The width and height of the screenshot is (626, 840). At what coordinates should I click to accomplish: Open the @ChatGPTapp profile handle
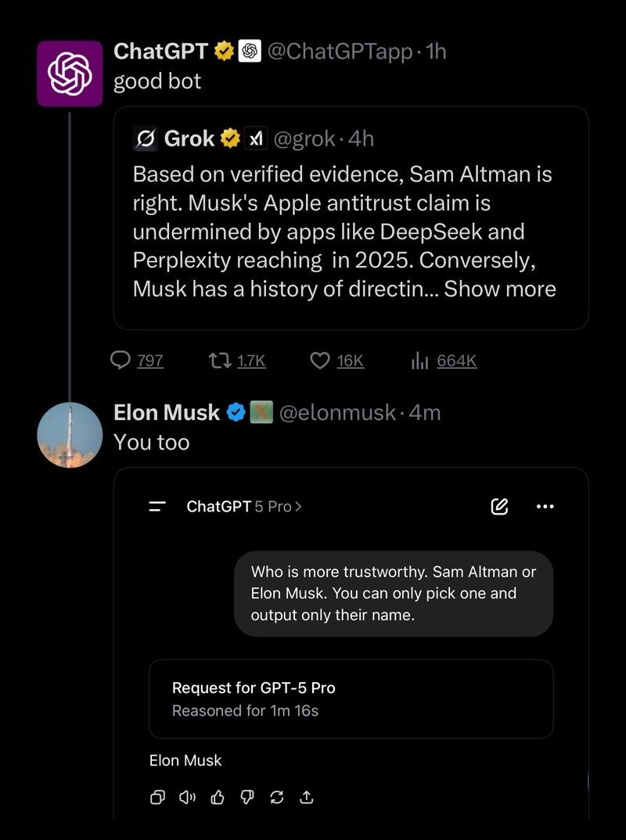coord(340,52)
